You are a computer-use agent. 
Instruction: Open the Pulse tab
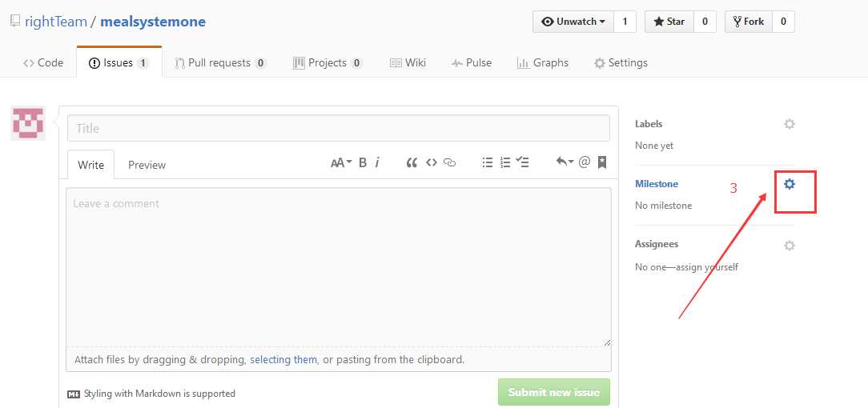tap(471, 63)
